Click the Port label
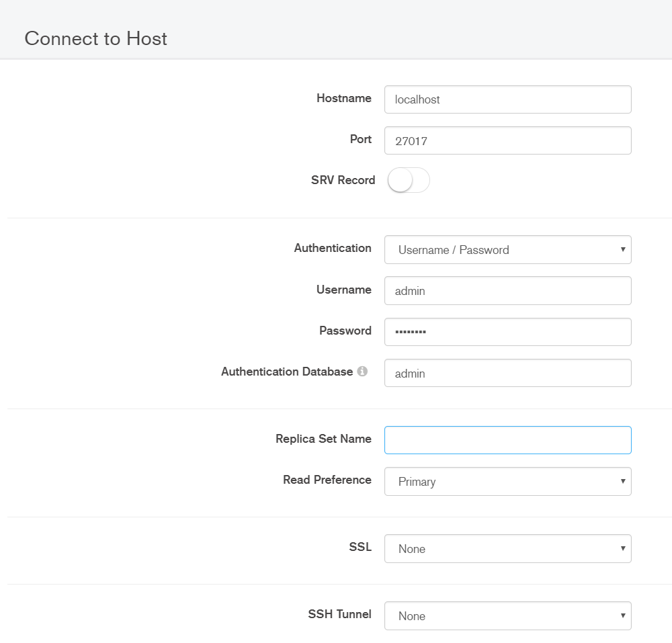The width and height of the screenshot is (672, 643). 360,139
